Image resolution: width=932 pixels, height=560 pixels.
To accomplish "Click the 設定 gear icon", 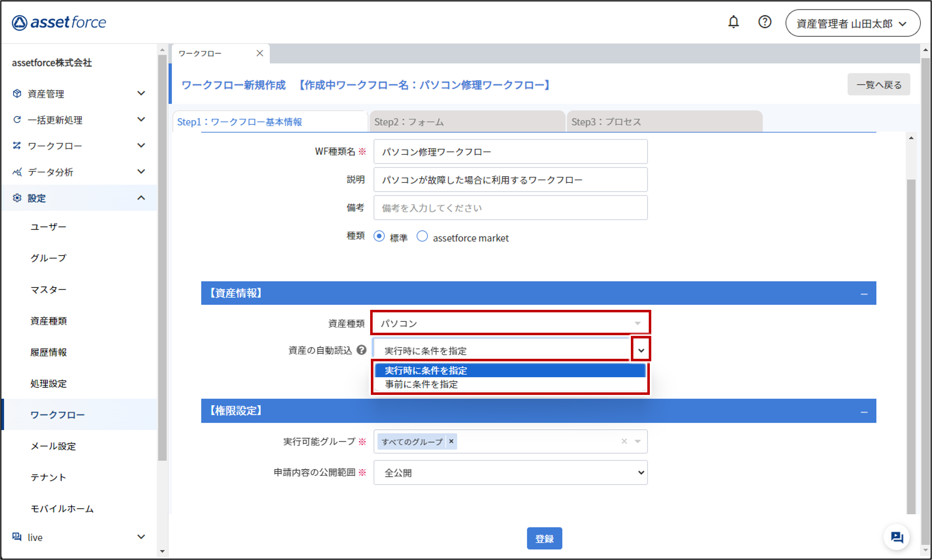I will pos(17,198).
